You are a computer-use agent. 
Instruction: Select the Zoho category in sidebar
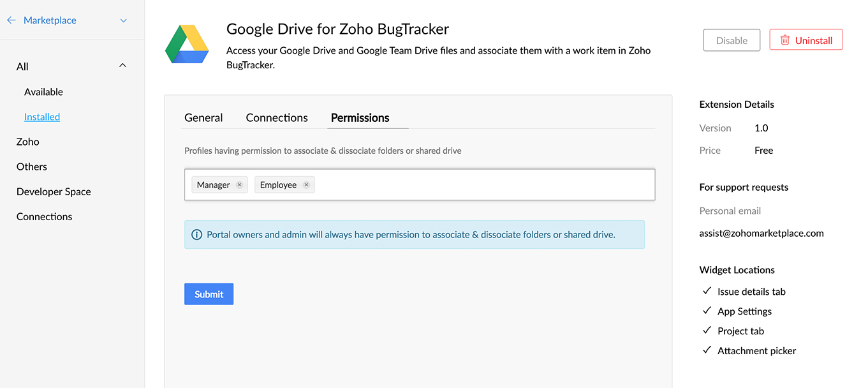click(28, 142)
